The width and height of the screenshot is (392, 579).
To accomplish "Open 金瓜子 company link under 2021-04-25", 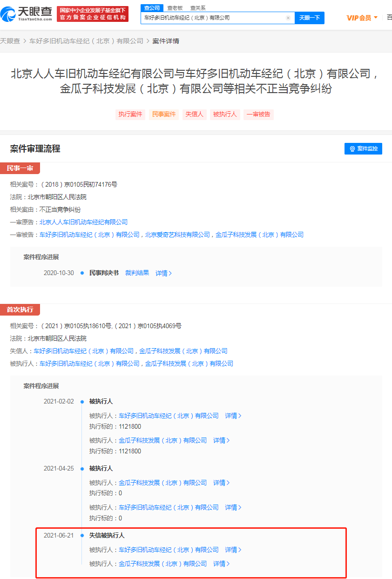I will point(163,483).
